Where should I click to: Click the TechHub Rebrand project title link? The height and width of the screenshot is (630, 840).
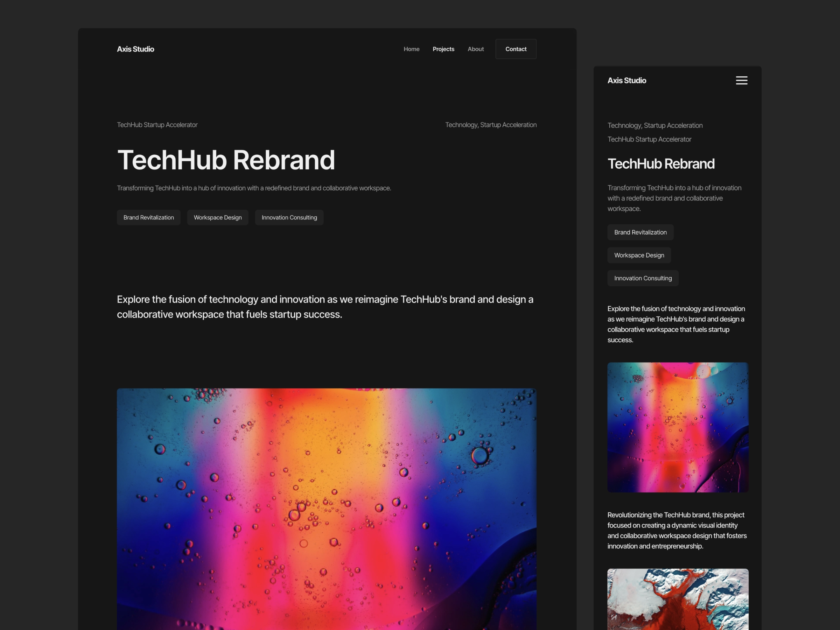[225, 160]
